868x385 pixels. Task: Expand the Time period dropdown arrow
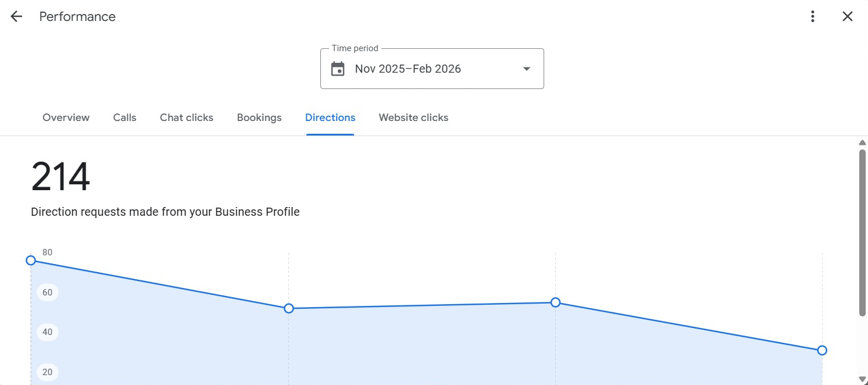coord(527,69)
